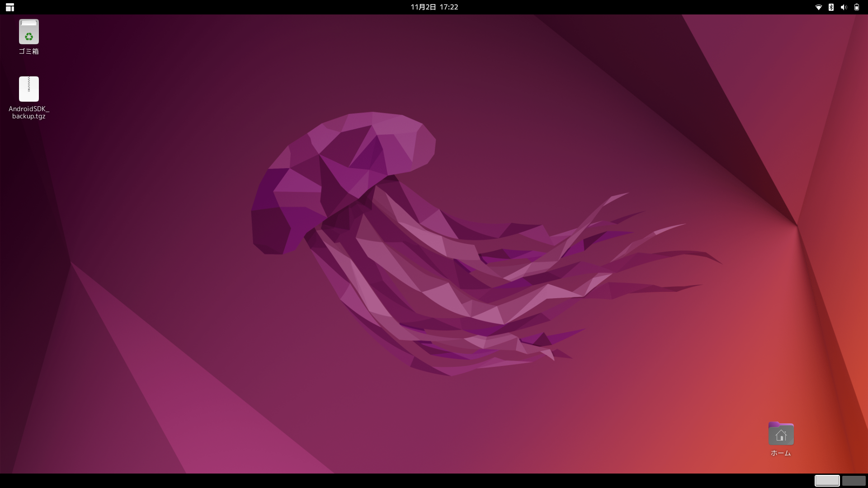Check the battery indicator icon
The width and height of the screenshot is (868, 488).
[x=856, y=7]
